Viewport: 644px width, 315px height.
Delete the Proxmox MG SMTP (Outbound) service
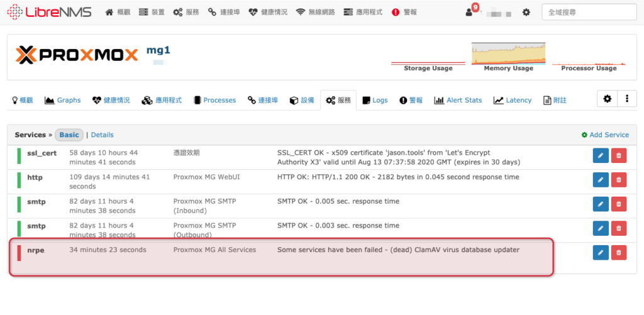(619, 228)
